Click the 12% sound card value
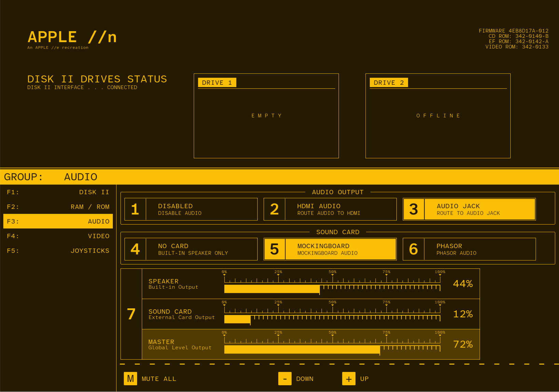The image size is (559, 392). (x=463, y=314)
